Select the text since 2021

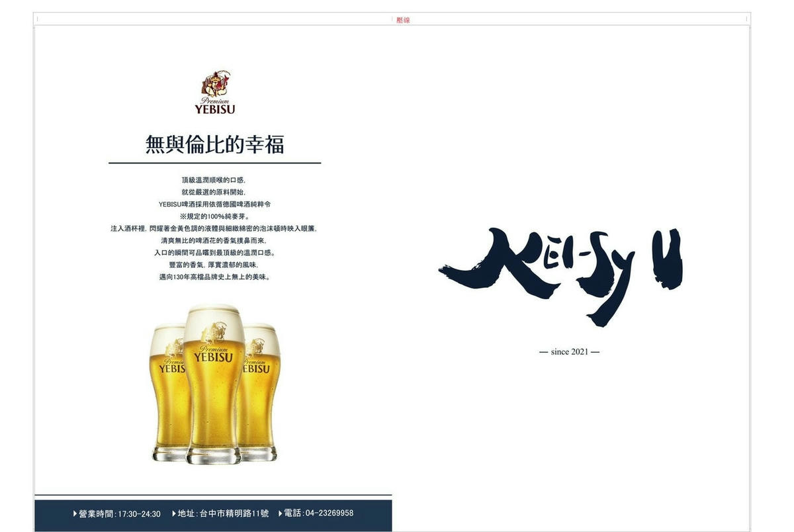click(x=570, y=351)
